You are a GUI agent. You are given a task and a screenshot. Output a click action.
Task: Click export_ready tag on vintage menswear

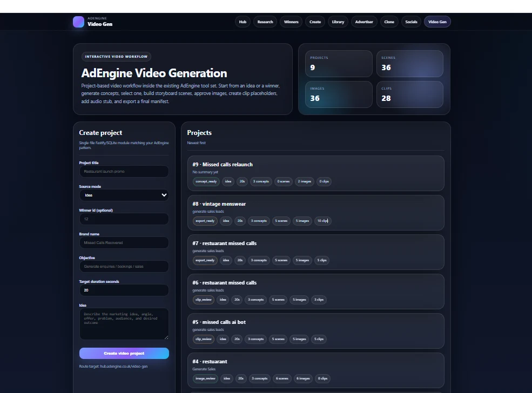(205, 221)
